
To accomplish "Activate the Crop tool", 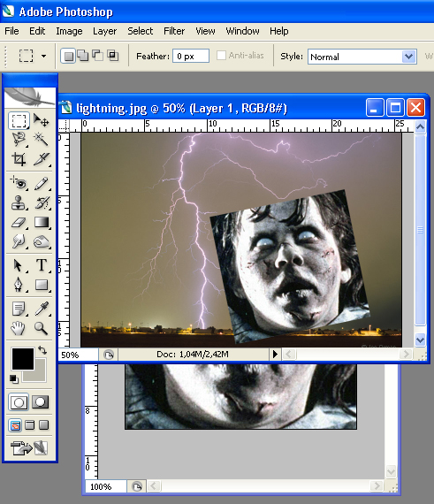I will tap(19, 159).
